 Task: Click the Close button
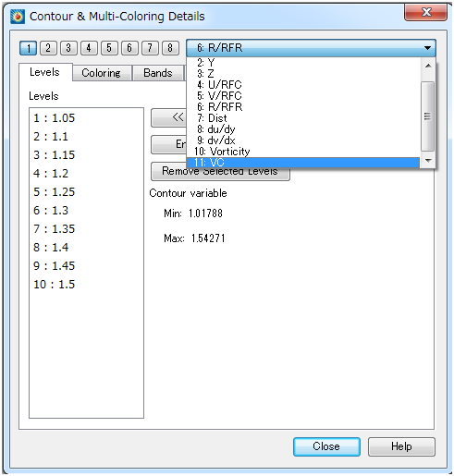pyautogui.click(x=326, y=446)
